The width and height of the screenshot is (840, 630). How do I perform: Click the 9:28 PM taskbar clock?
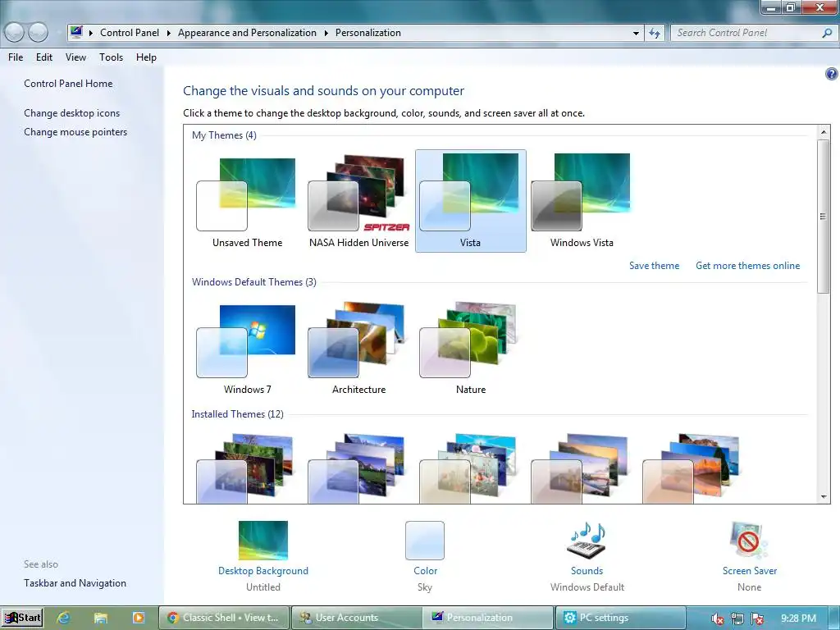(798, 619)
